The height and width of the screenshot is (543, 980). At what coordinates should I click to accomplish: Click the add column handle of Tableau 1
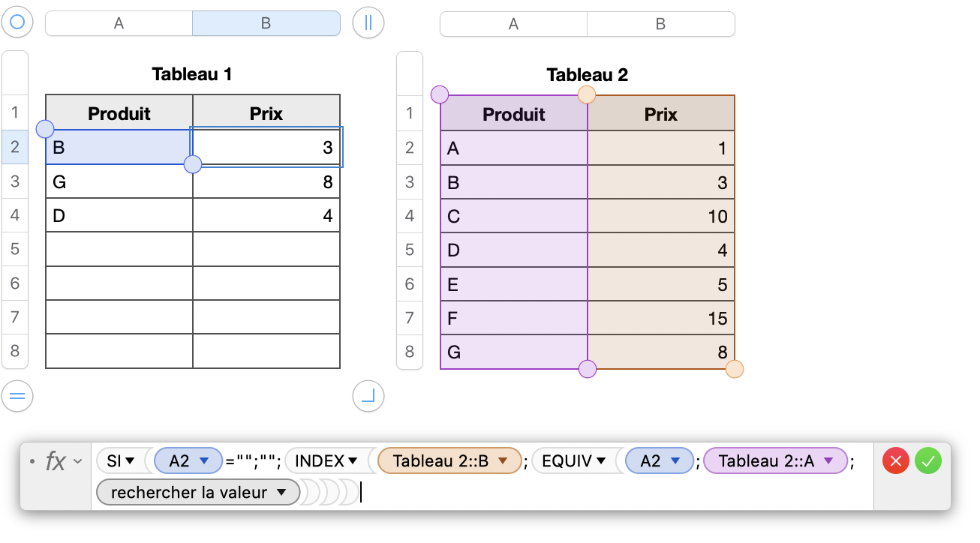(368, 22)
